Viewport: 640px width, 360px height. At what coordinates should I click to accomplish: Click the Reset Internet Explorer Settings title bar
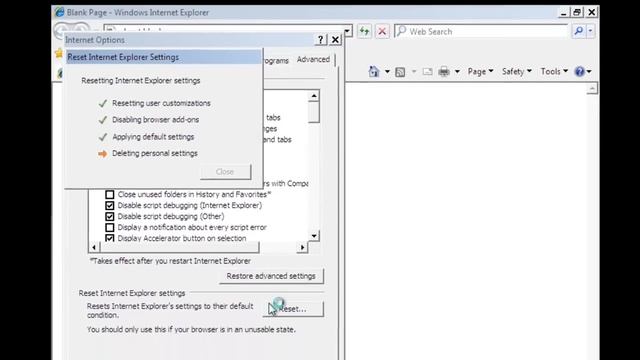point(163,57)
